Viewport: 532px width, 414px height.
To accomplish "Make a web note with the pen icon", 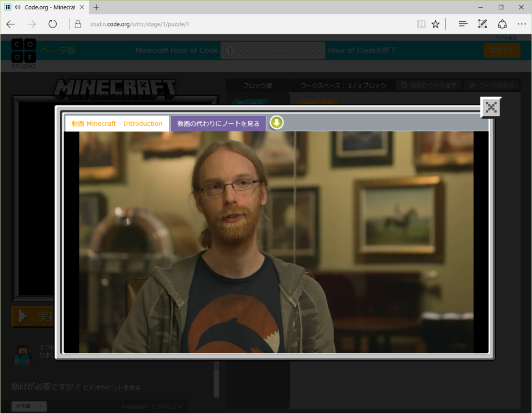I will coord(483,24).
